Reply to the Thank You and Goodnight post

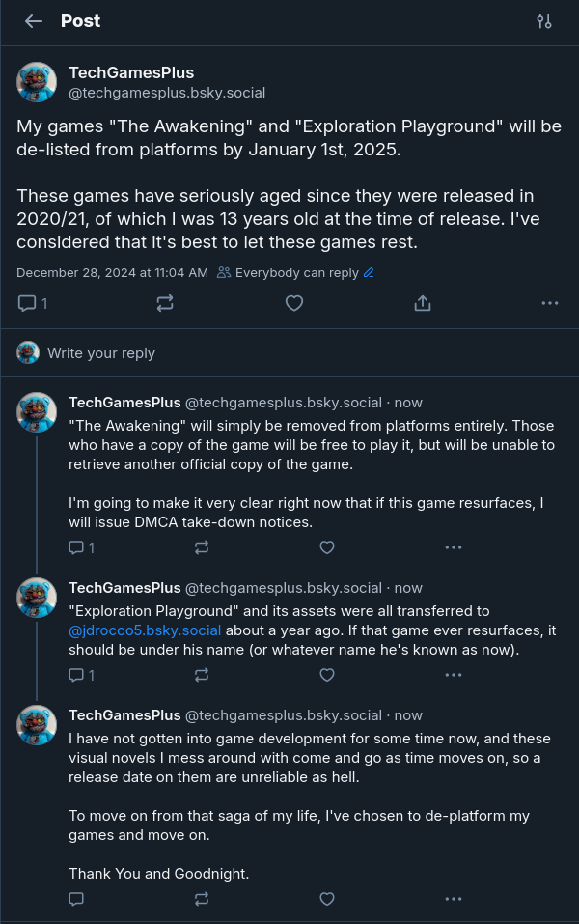77,899
